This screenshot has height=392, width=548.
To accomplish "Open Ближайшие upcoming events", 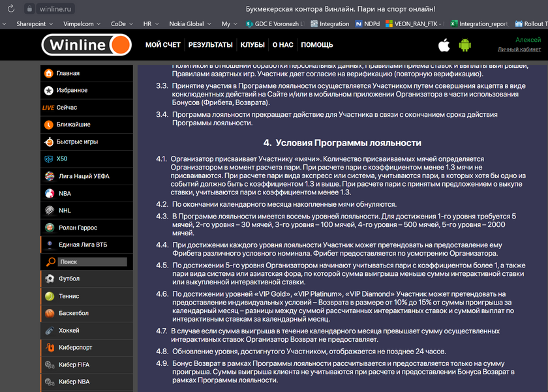I will coord(87,125).
